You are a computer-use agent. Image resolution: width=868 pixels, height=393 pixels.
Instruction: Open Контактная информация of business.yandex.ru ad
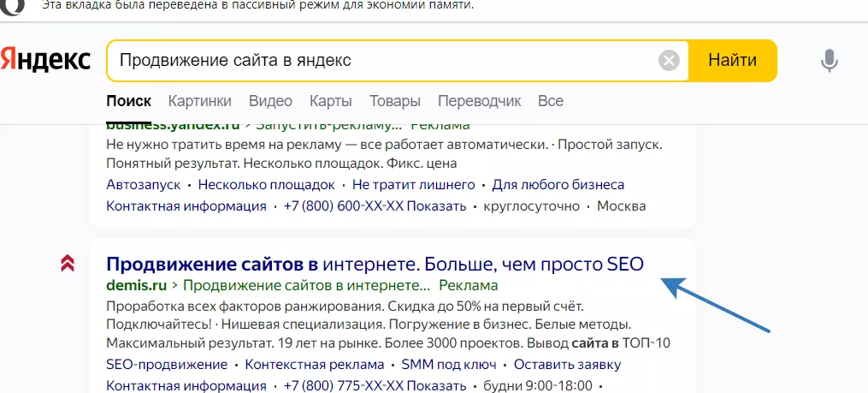tap(186, 206)
